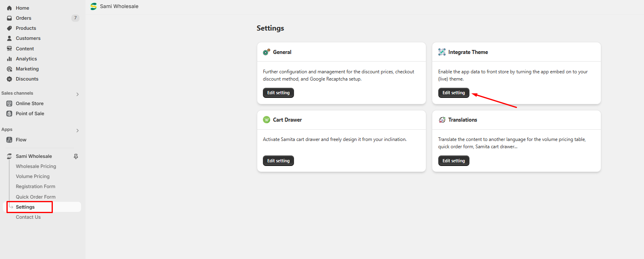The width and height of the screenshot is (644, 259).
Task: Expand the Apps section chevron
Action: coord(77,131)
